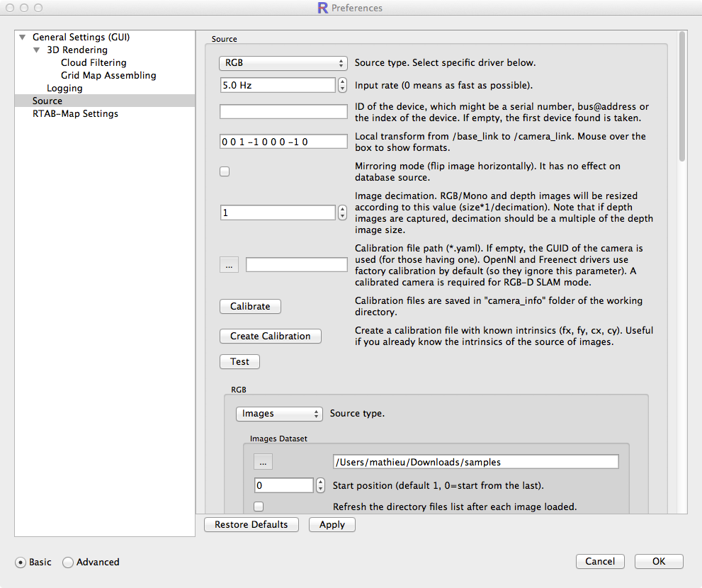This screenshot has height=588, width=702.
Task: Click the Test button
Action: 239,361
